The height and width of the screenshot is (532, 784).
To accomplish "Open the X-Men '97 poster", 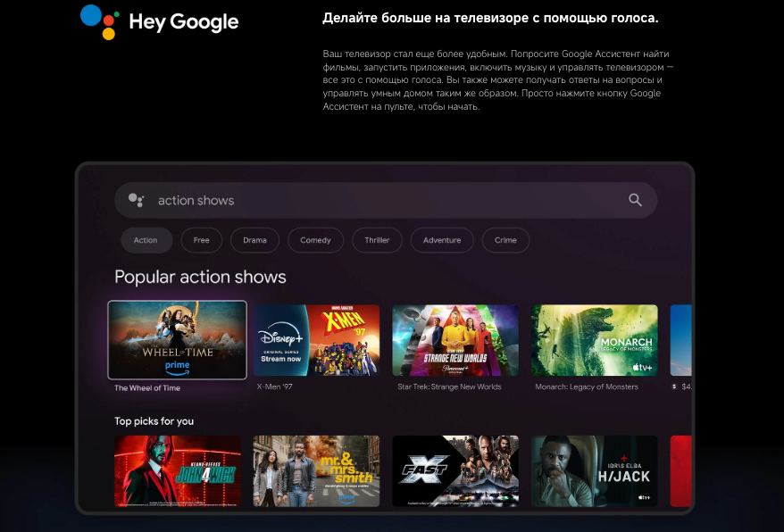I will coord(316,340).
